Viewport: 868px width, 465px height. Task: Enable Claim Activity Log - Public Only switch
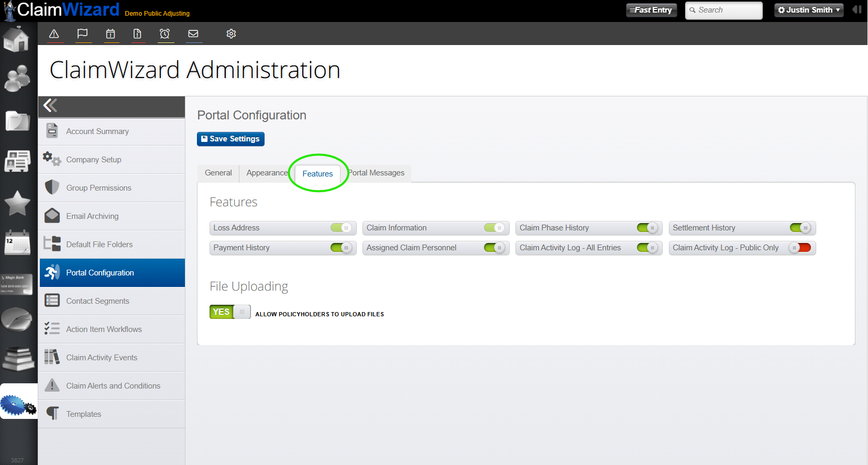(800, 248)
